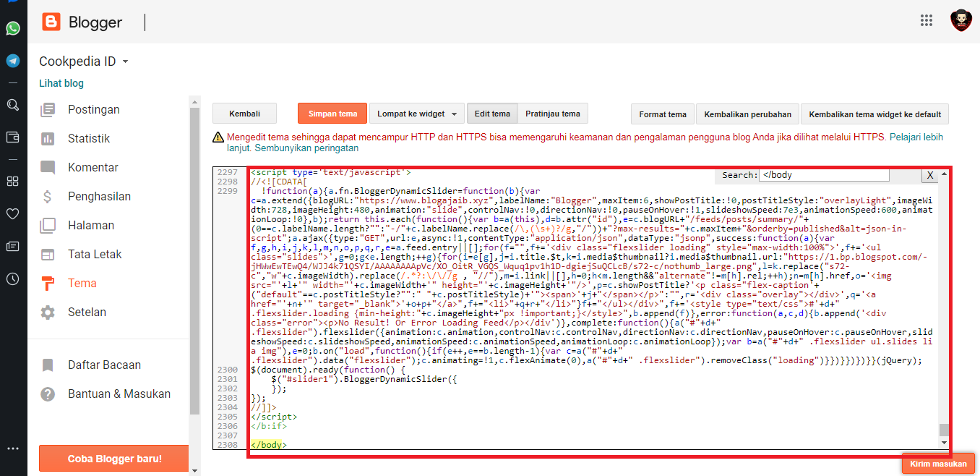
Task: Click the //<![CDATA[ line in code
Action: [x=278, y=182]
